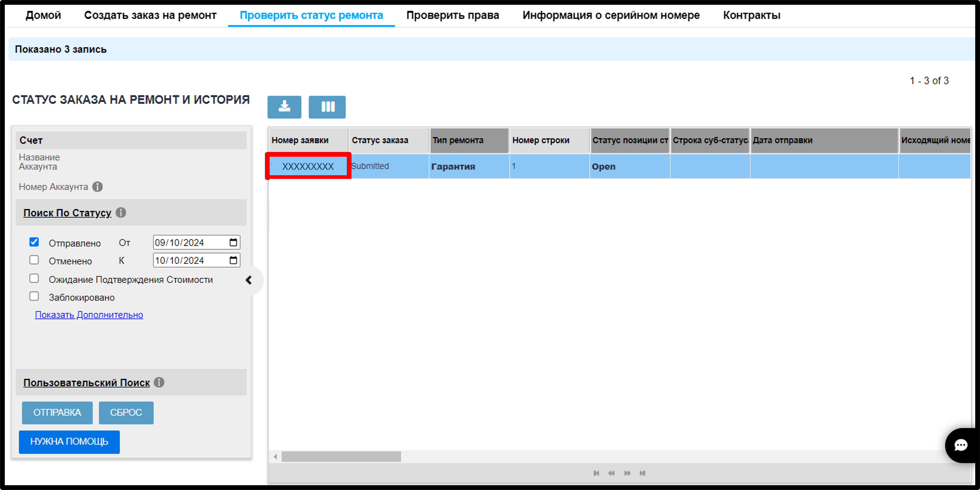Click the 1 - 3 of 3 counter
The height and width of the screenshot is (490, 980).
coord(929,80)
